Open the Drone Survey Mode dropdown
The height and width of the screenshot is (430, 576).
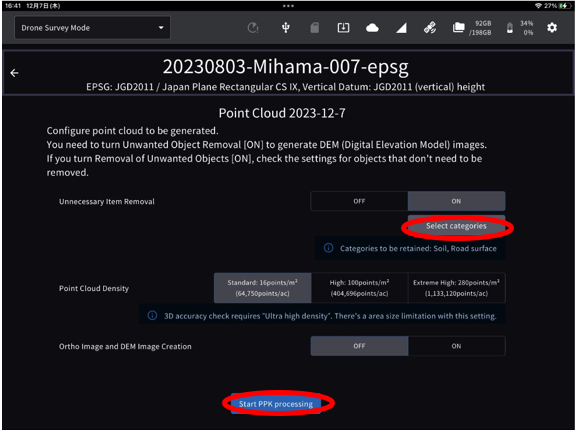(x=92, y=28)
